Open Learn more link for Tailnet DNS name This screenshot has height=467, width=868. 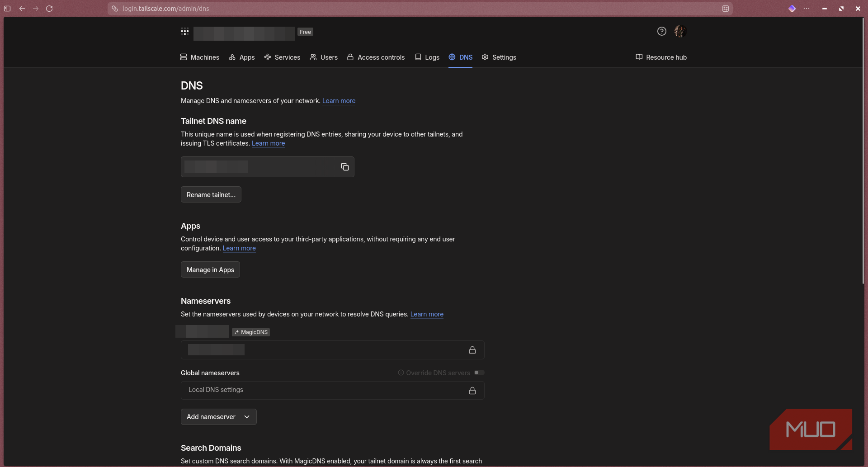pos(268,143)
